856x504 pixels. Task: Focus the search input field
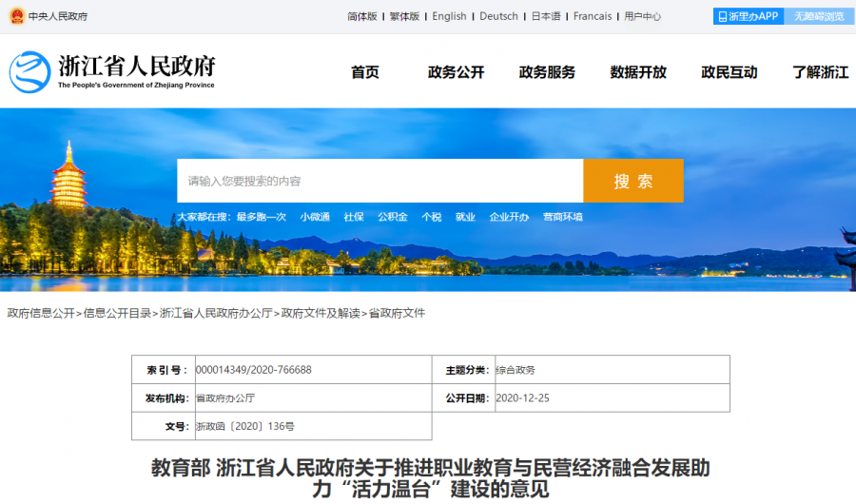point(379,181)
